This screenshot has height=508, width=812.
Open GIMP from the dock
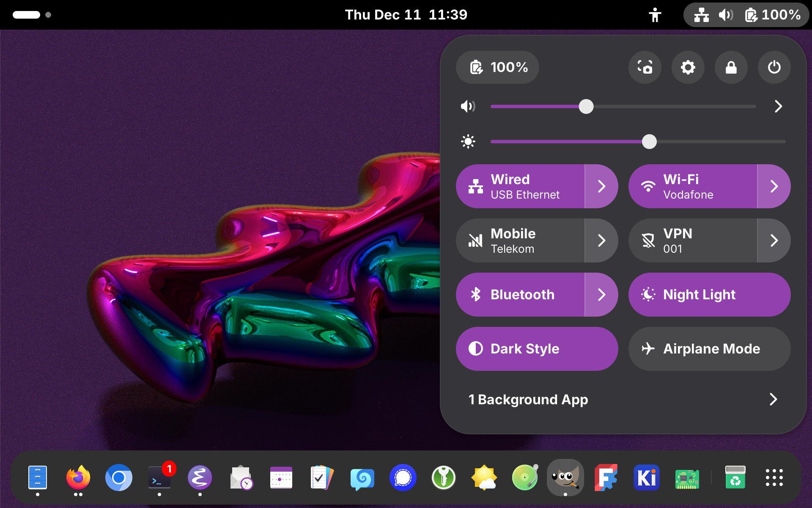coord(565,478)
